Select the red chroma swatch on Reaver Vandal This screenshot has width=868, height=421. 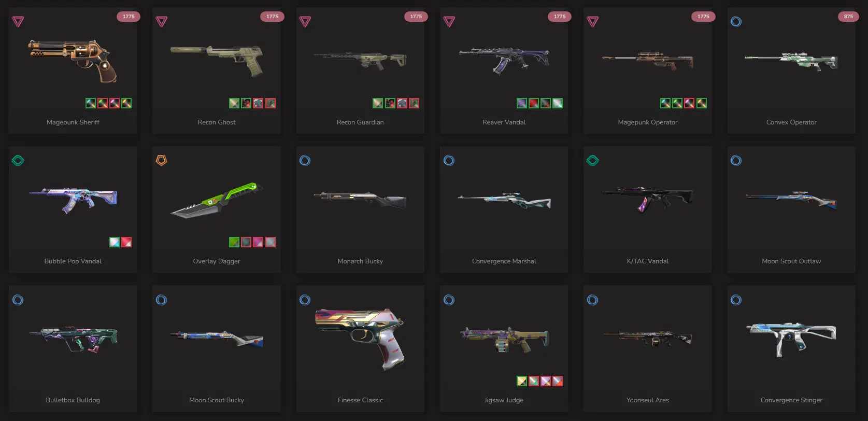[534, 103]
